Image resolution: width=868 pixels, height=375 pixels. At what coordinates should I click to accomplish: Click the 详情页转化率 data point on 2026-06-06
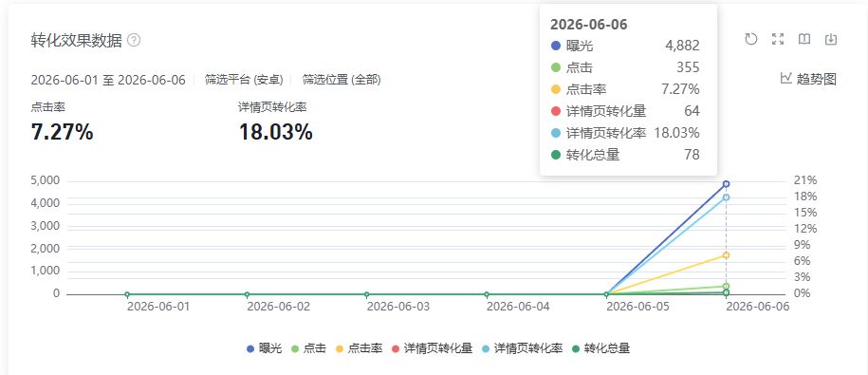pos(727,197)
